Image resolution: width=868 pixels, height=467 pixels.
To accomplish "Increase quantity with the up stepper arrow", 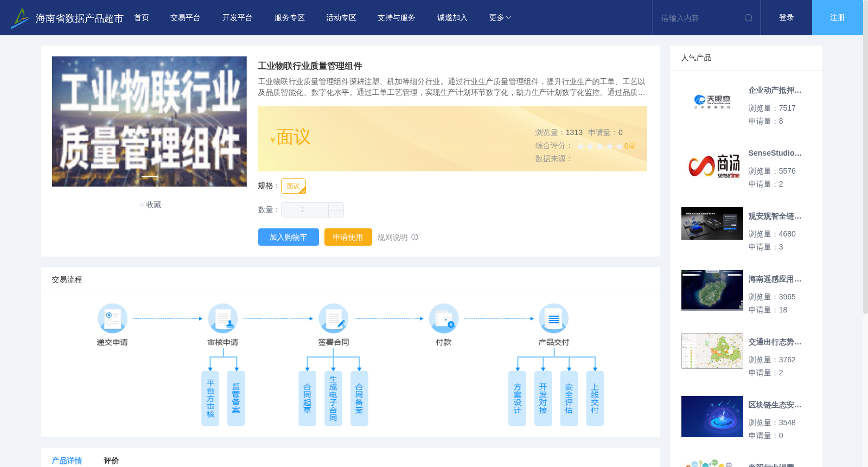I will 336,206.
